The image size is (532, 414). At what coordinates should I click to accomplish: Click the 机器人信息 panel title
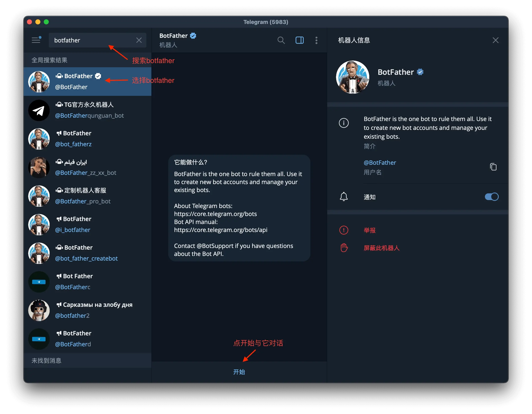pos(354,40)
